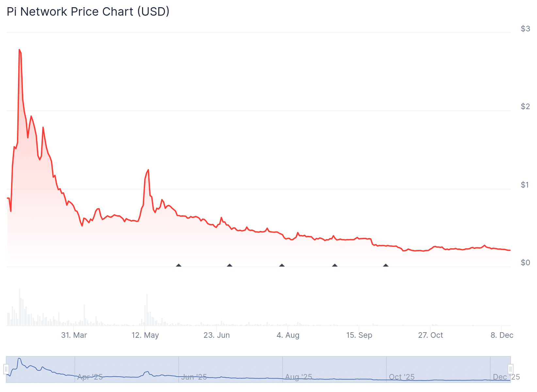Viewport: 537px width, 392px height.
Task: Grab the left range navigator handle
Action: pyautogui.click(x=6, y=369)
